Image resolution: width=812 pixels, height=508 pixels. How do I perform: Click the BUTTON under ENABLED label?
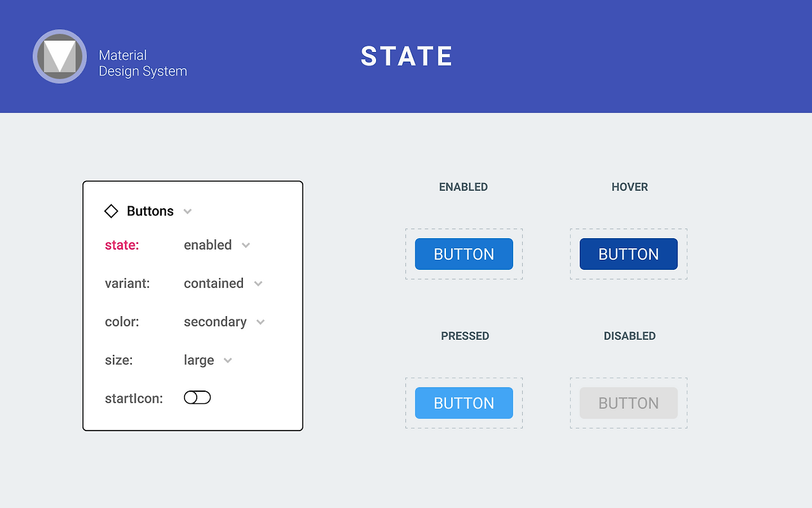click(464, 254)
